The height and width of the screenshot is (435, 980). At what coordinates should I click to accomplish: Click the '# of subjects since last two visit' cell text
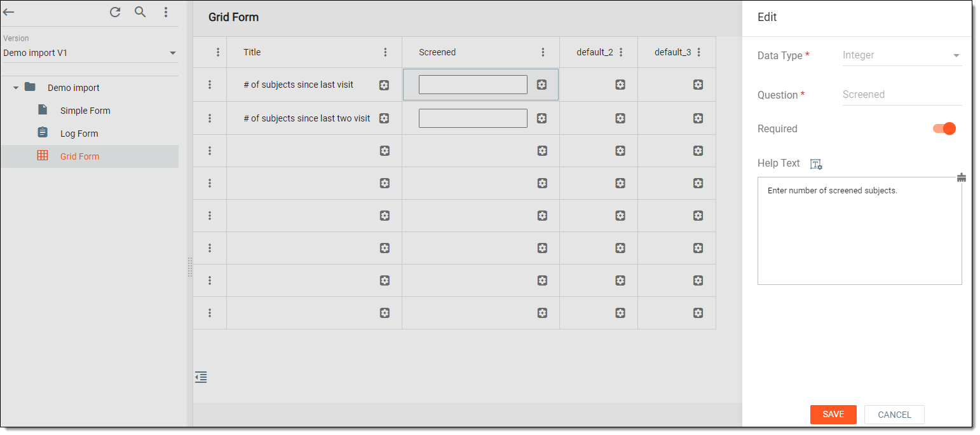click(x=307, y=118)
